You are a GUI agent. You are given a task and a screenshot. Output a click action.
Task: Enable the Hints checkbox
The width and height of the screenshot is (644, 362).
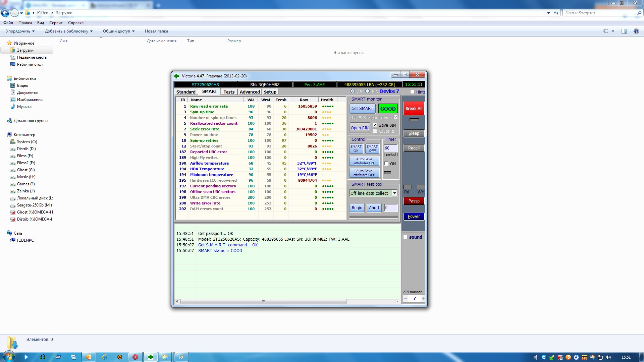point(412,92)
